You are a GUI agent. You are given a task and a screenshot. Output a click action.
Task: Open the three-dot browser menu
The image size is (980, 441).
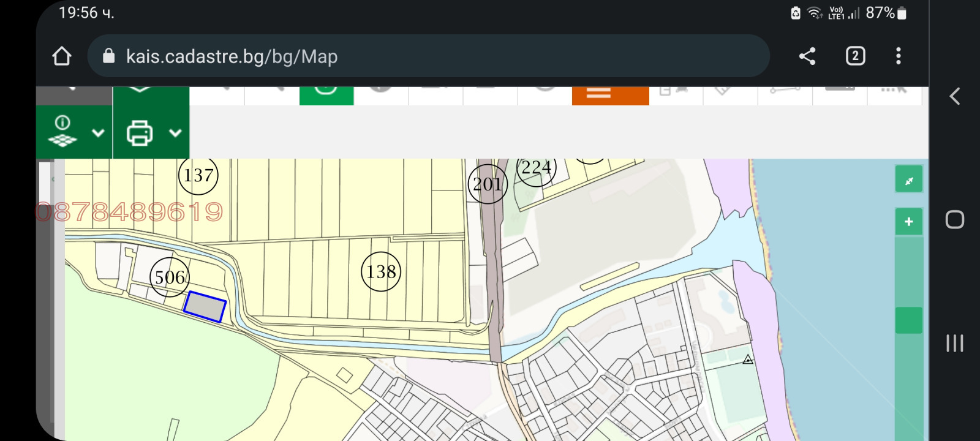pyautogui.click(x=898, y=56)
